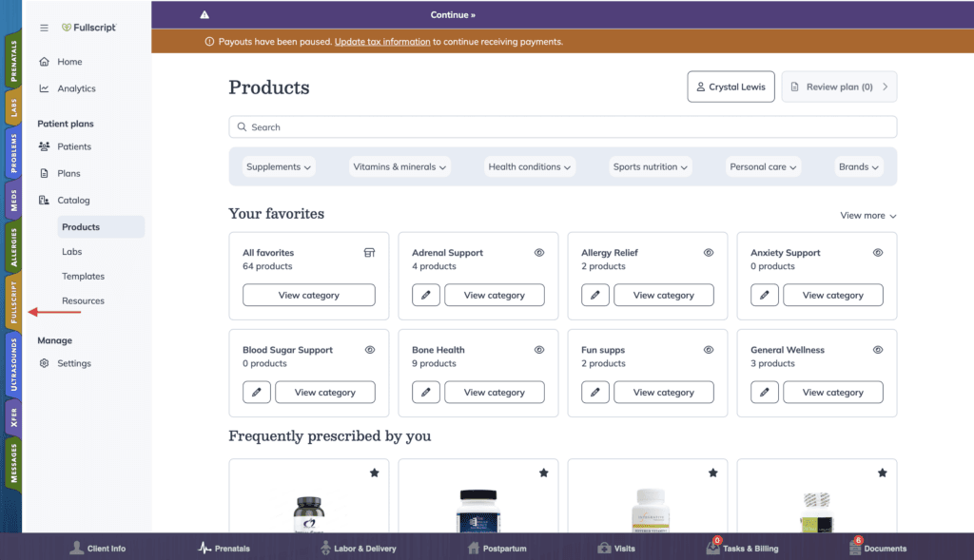Open Documents in the bottom bar
This screenshot has height=560, width=974.
[878, 548]
